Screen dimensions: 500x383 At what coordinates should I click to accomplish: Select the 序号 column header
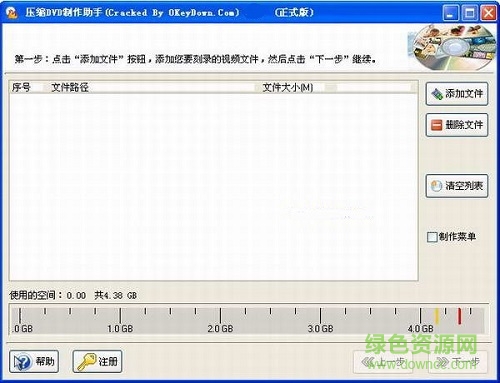pyautogui.click(x=26, y=88)
